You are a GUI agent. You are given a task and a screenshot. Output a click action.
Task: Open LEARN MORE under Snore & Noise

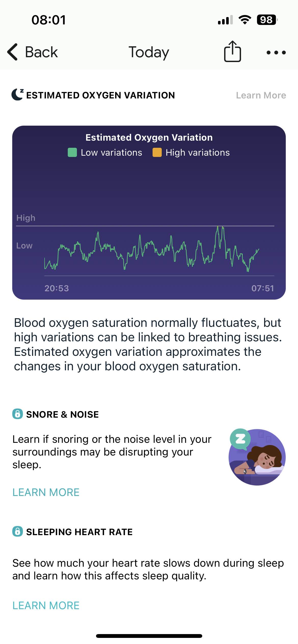pyautogui.click(x=46, y=492)
